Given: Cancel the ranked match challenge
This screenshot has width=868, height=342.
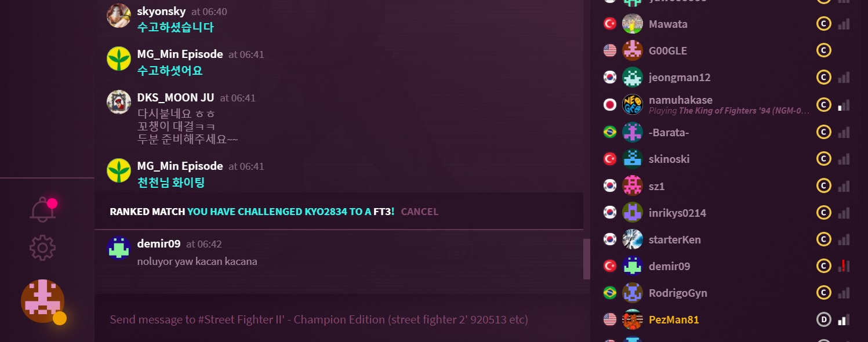Looking at the screenshot, I should tap(419, 212).
